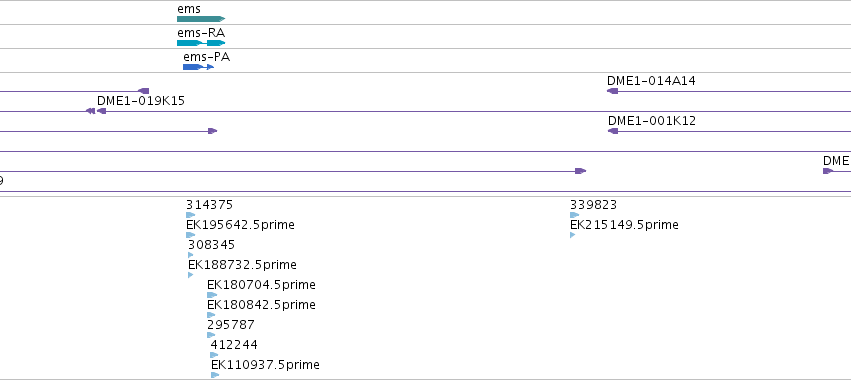Click the 314375 feature arrow
Viewport: 851px width, 380px height.
click(x=190, y=215)
